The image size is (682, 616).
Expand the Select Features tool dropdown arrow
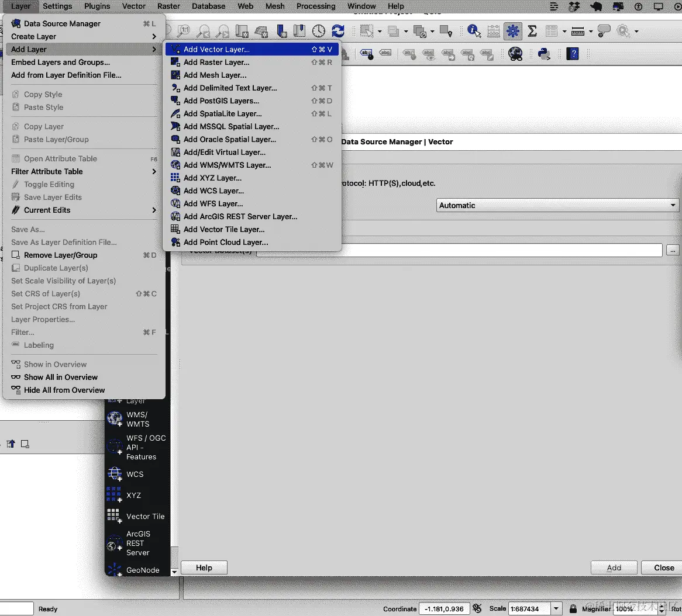380,32
